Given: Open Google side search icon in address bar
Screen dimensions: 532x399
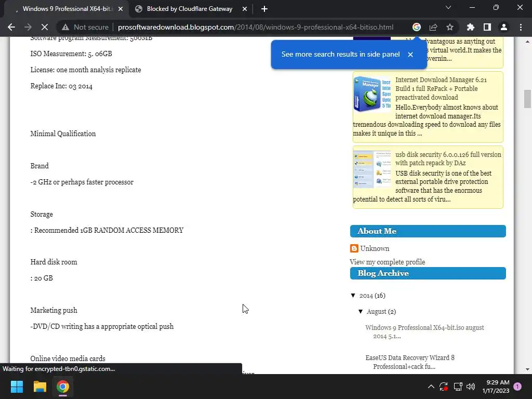Looking at the screenshot, I should [417, 27].
